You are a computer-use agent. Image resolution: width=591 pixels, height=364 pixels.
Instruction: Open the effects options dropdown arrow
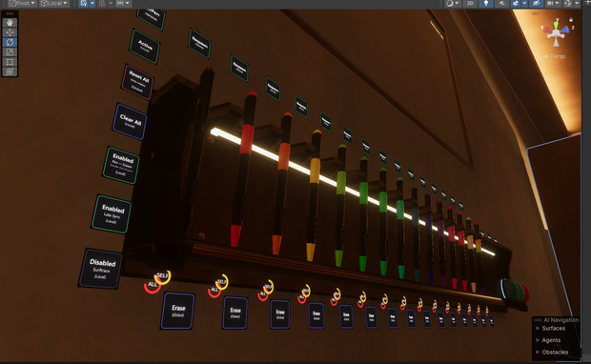coord(524,4)
